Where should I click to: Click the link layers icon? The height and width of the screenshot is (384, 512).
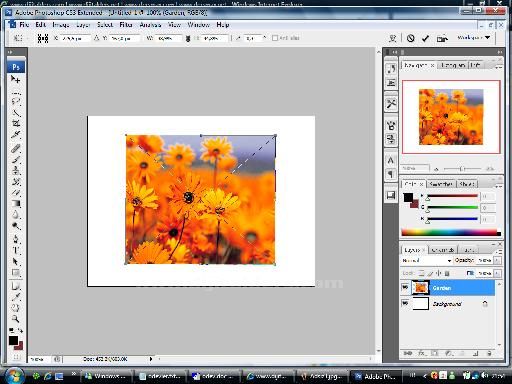408,353
